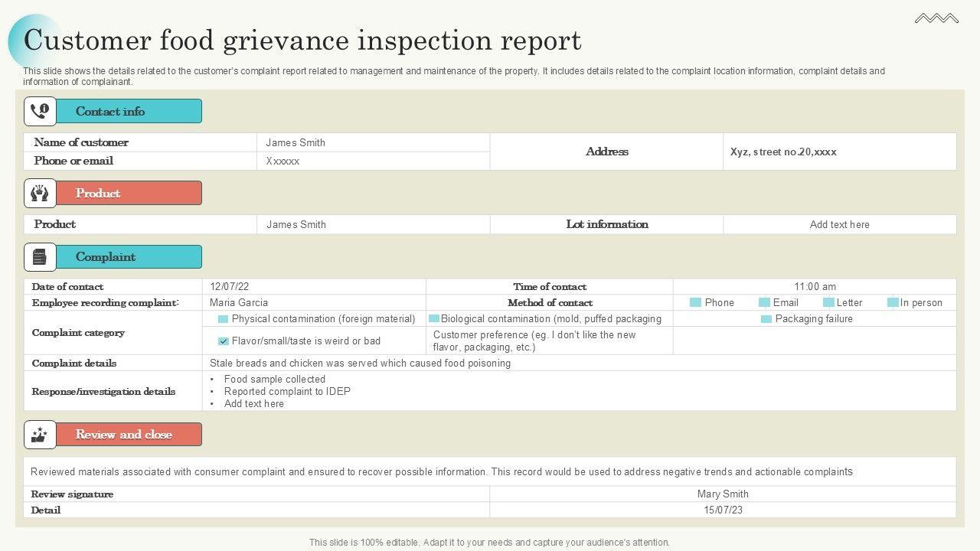Tick the Biological contamination checkbox
980x551 pixels.
pos(434,319)
